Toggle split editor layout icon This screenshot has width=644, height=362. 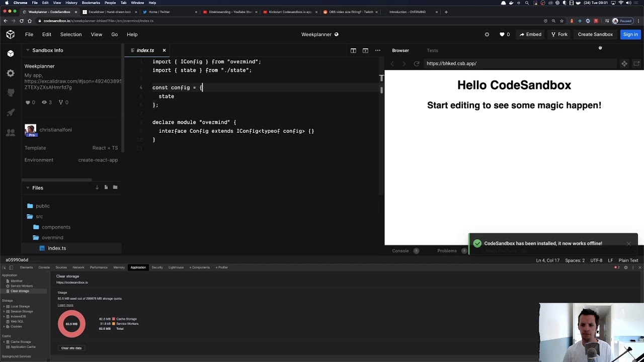click(353, 50)
